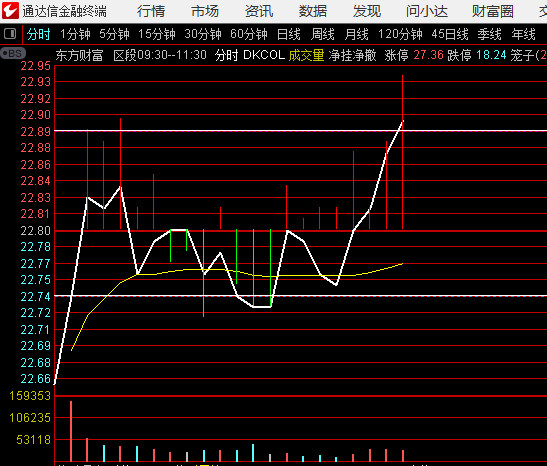Select the 年线 period tab
This screenshot has width=547, height=466.
click(x=523, y=35)
